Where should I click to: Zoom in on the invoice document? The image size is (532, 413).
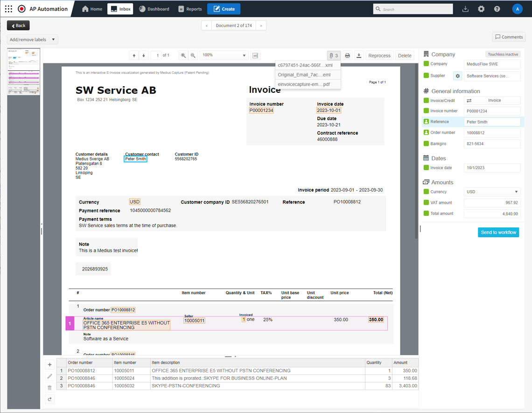click(183, 55)
